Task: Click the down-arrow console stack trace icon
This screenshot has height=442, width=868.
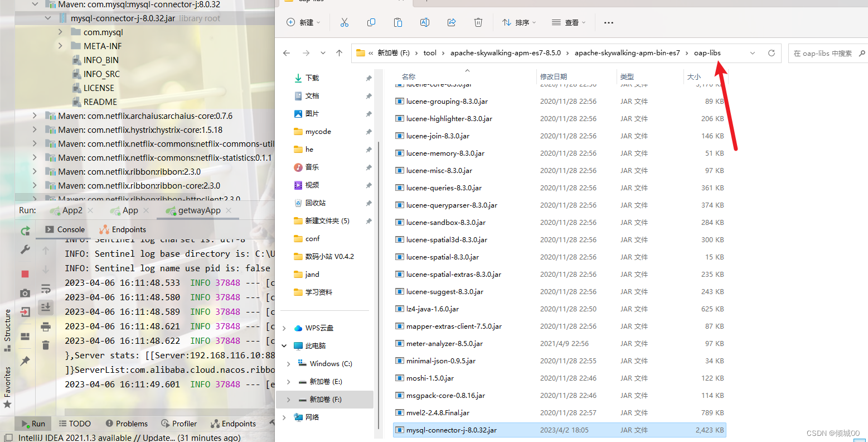Action: click(46, 270)
